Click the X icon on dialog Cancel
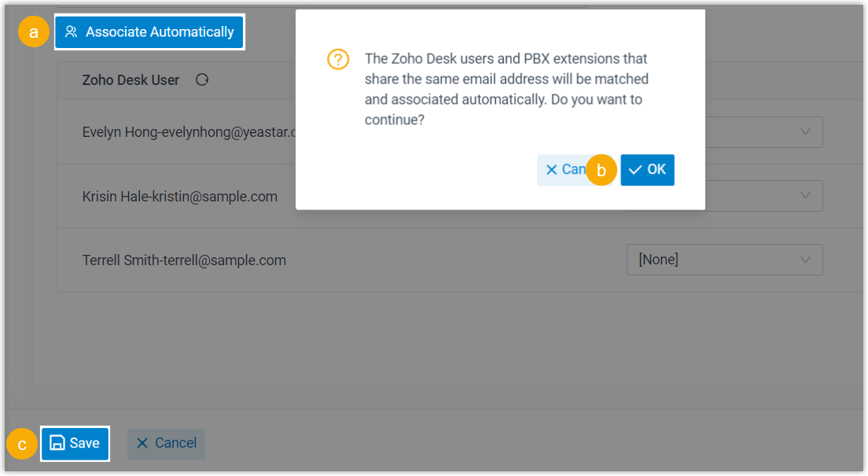868x476 pixels. click(551, 170)
